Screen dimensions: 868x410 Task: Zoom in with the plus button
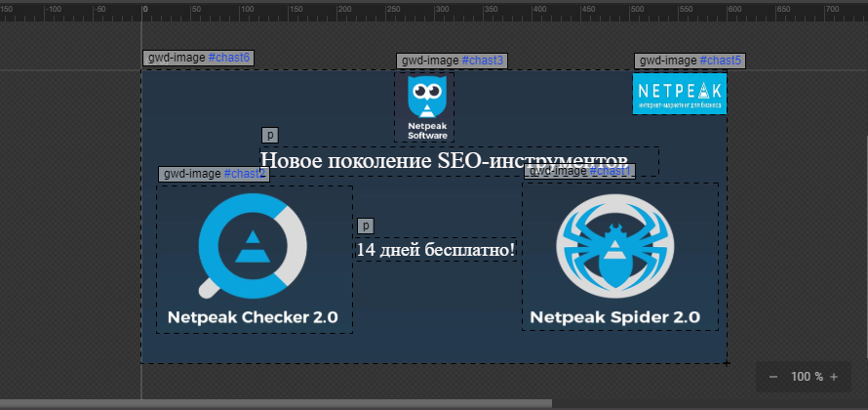tap(834, 377)
